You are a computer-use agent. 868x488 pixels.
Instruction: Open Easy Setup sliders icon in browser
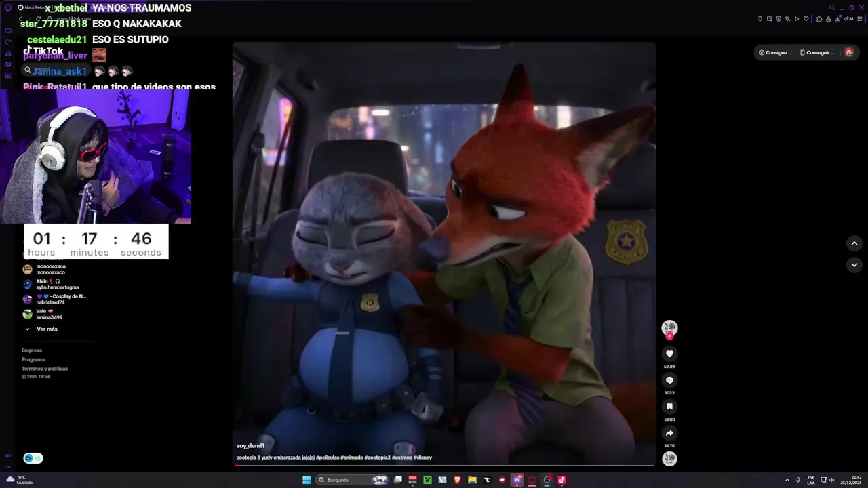point(860,18)
